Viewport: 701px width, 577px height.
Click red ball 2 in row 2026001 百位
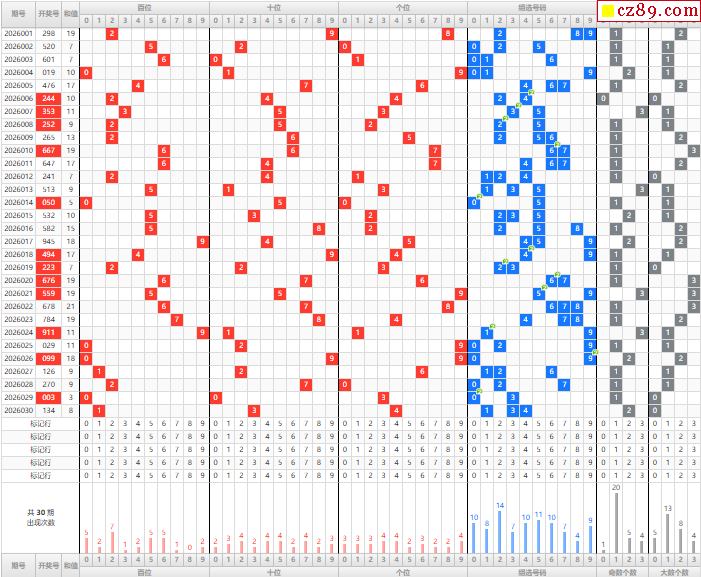point(112,33)
